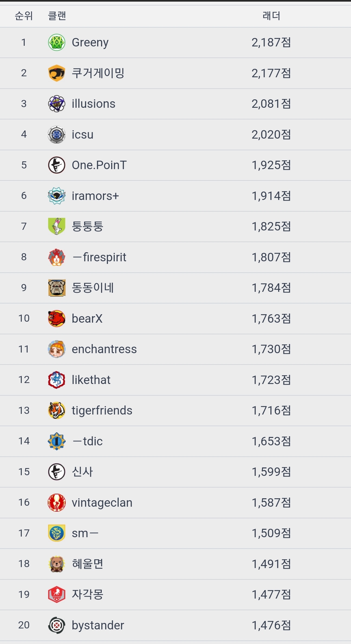Screen dimensions: 351x644
Task: Click the cartoon girl emblem of enchantress
Action: click(x=57, y=349)
